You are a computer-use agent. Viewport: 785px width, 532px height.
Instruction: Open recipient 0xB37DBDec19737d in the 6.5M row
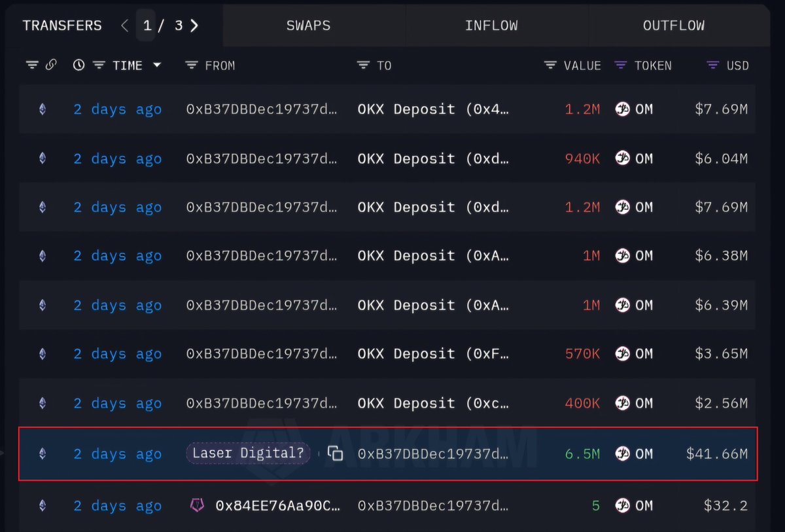(x=433, y=453)
